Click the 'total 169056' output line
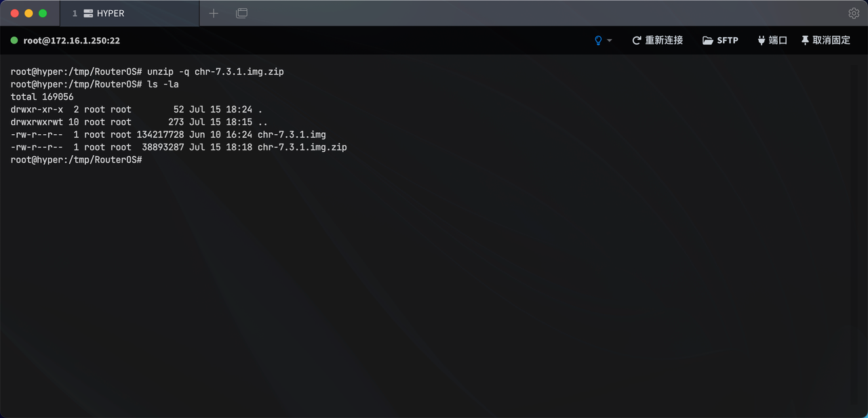 (x=42, y=97)
